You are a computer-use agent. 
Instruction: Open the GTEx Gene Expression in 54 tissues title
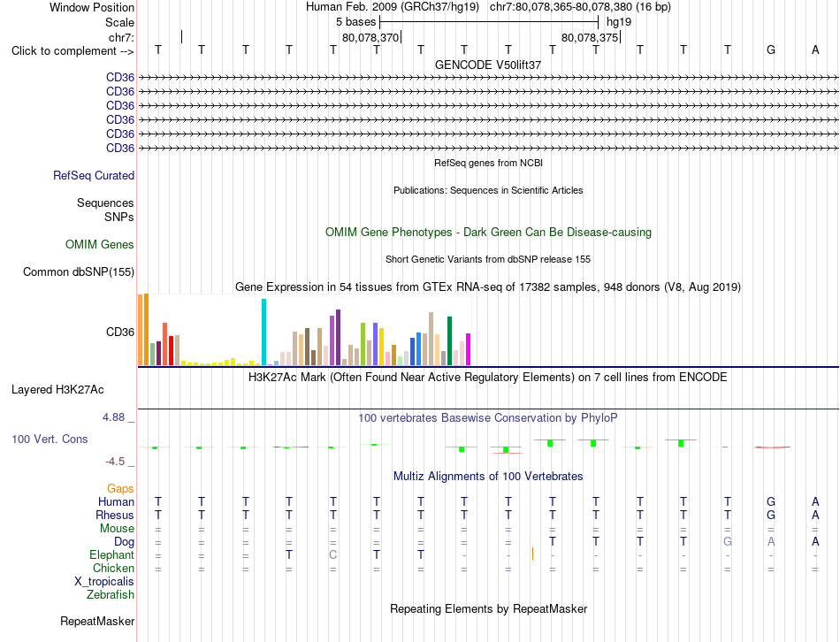488,287
